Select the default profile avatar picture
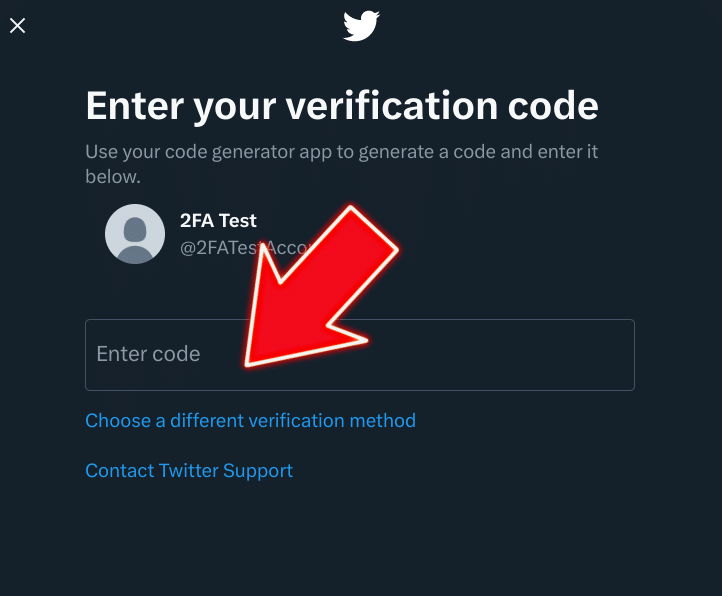 pos(135,234)
